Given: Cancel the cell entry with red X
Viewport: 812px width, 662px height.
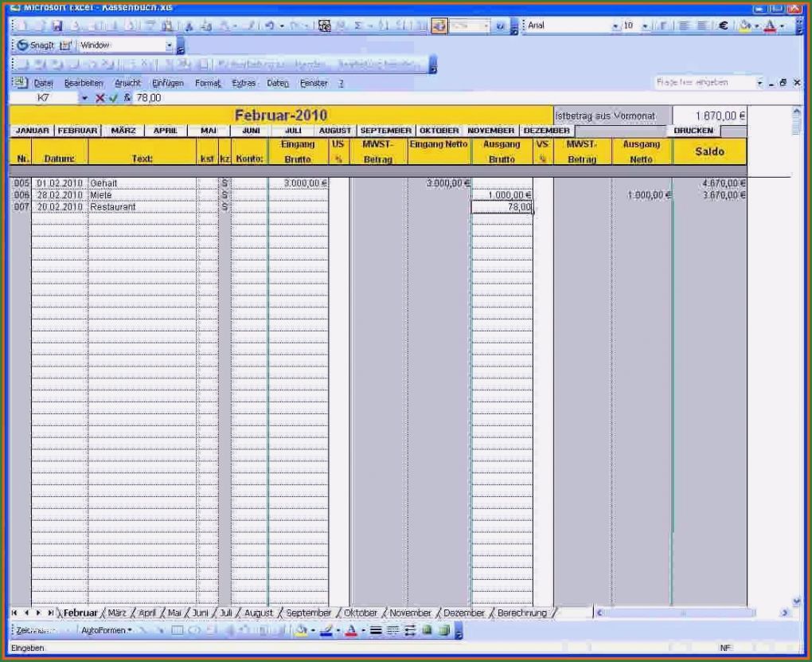Looking at the screenshot, I should point(100,97).
